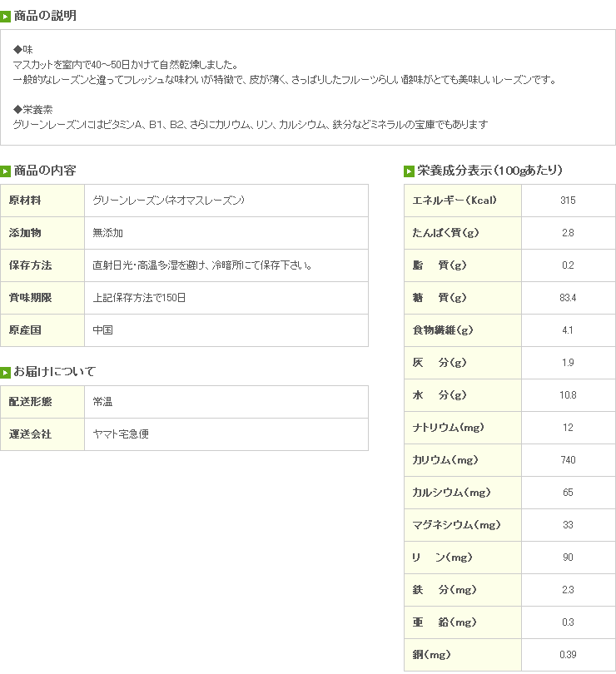Select the 添加物 label cell
Image resolution: width=616 pixels, height=674 pixels.
point(42,233)
